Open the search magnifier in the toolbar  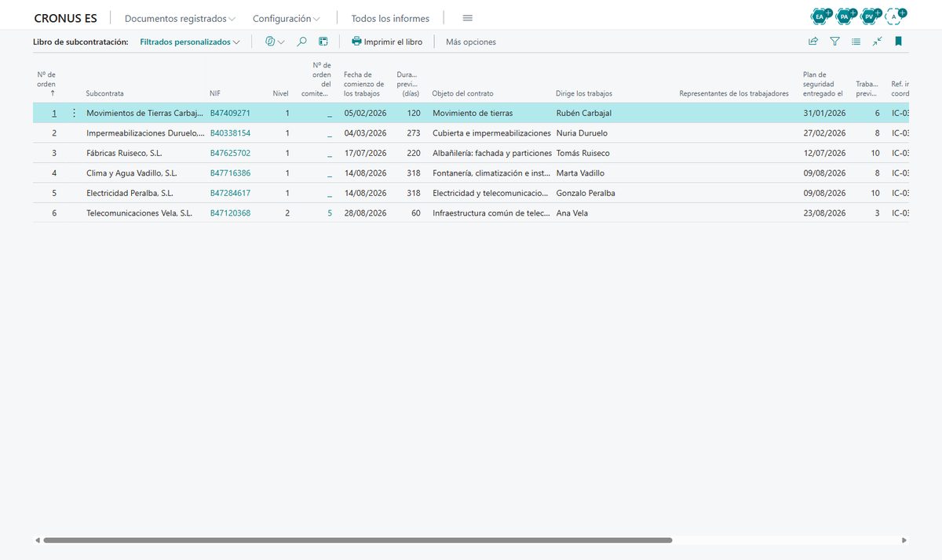[301, 42]
